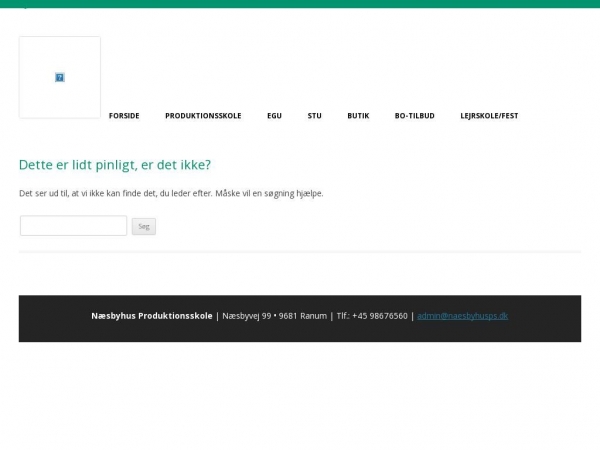Click the broken logo image placeholder
Viewport: 600px width, 450px height.
[60, 77]
